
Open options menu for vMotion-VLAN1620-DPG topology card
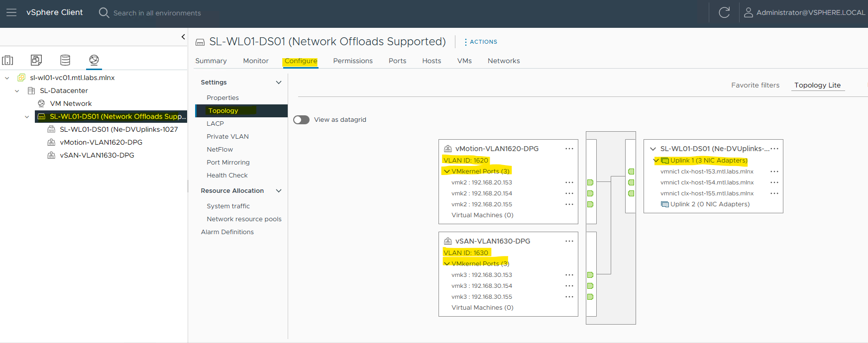click(569, 149)
